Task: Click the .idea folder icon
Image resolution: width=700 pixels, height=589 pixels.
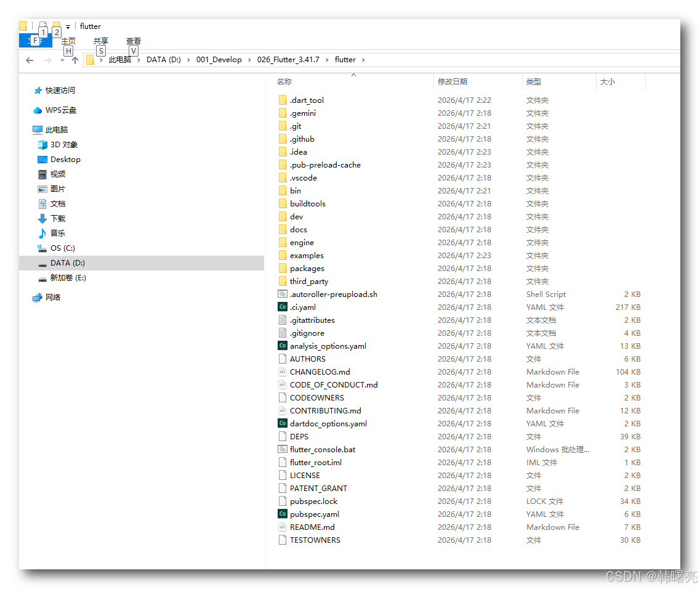Action: (283, 152)
